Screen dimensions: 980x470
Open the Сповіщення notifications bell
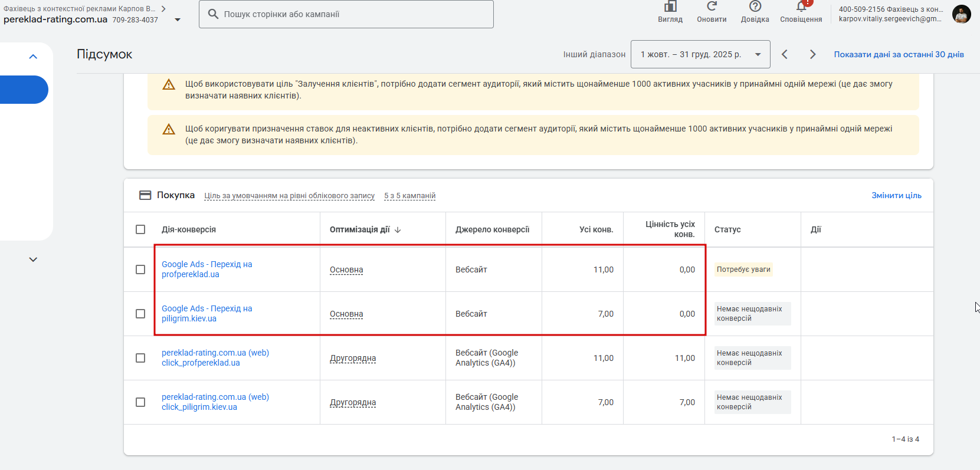click(801, 6)
